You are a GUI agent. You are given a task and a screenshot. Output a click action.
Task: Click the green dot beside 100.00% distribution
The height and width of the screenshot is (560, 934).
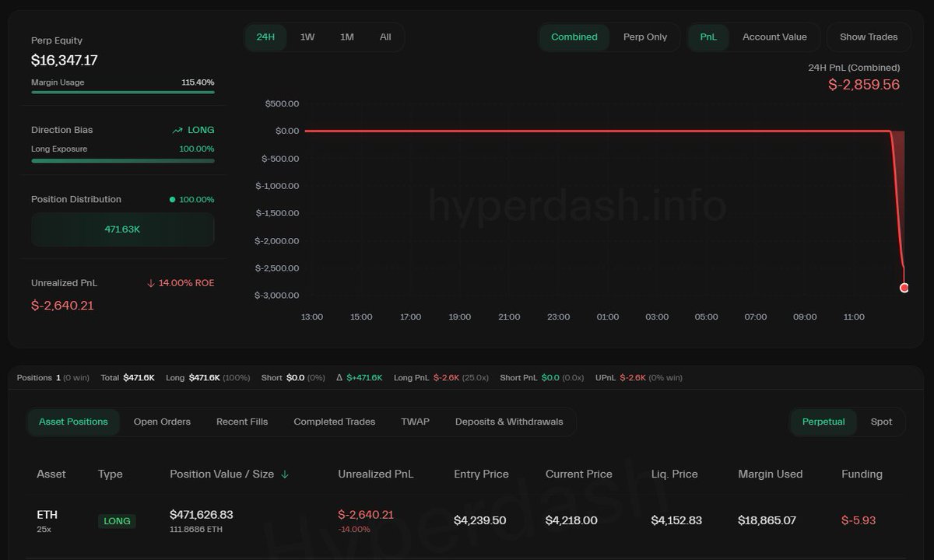[x=172, y=200]
